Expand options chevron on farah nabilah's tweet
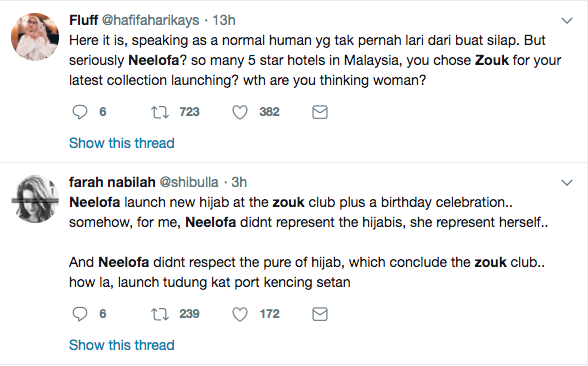Viewport: 588px width, 366px height. pos(567,183)
